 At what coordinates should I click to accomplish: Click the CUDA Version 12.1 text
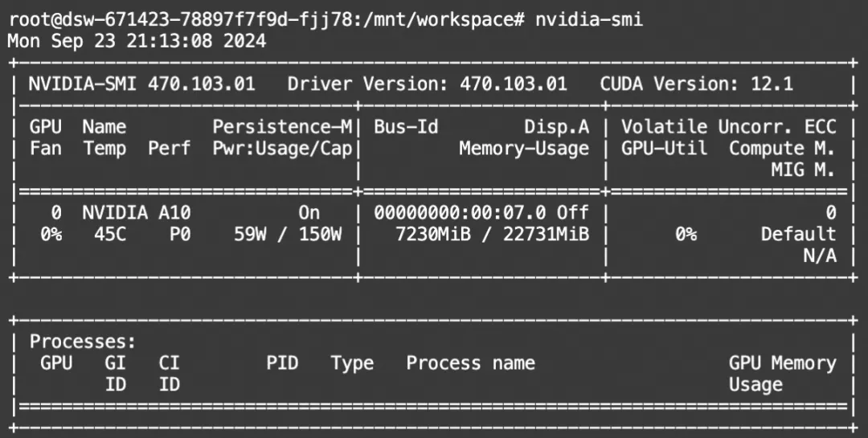[x=696, y=84]
